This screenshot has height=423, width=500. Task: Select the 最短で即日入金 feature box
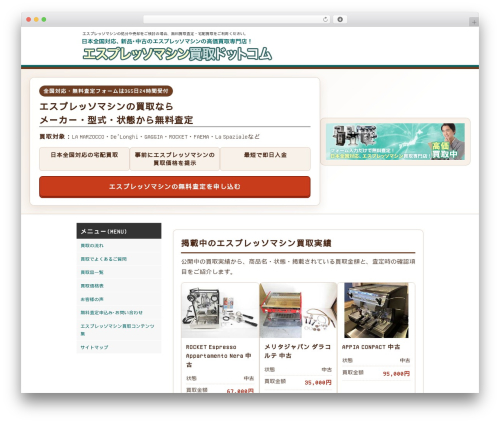point(265,159)
